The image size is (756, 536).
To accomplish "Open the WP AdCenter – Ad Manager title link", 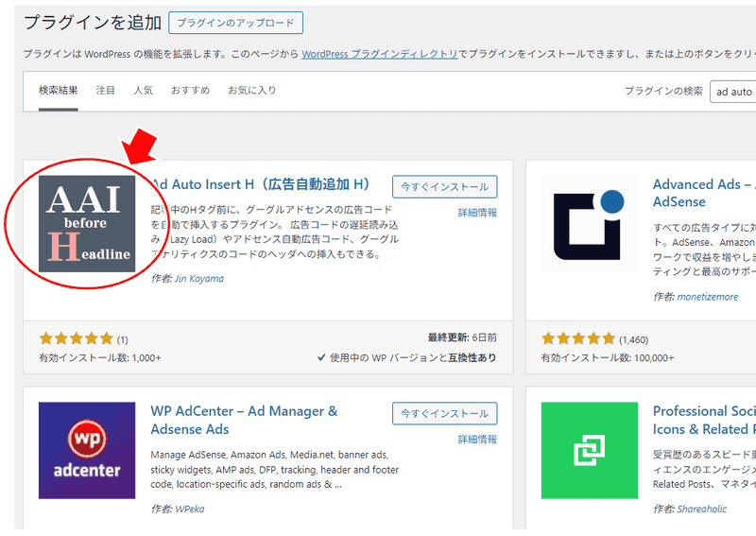I will coord(244,420).
